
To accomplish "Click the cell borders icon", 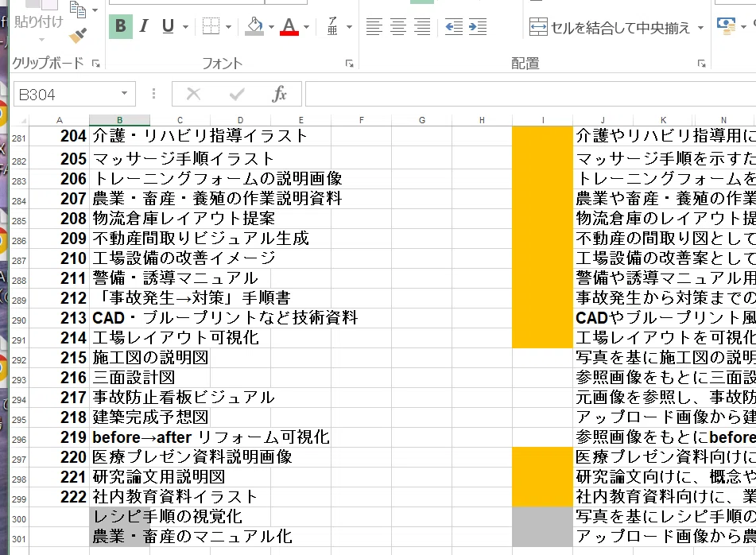I will tap(211, 26).
